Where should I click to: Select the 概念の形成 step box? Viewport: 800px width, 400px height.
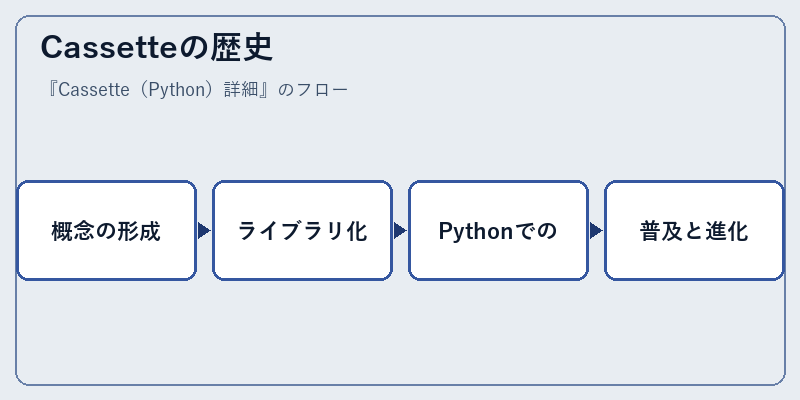[x=107, y=231]
